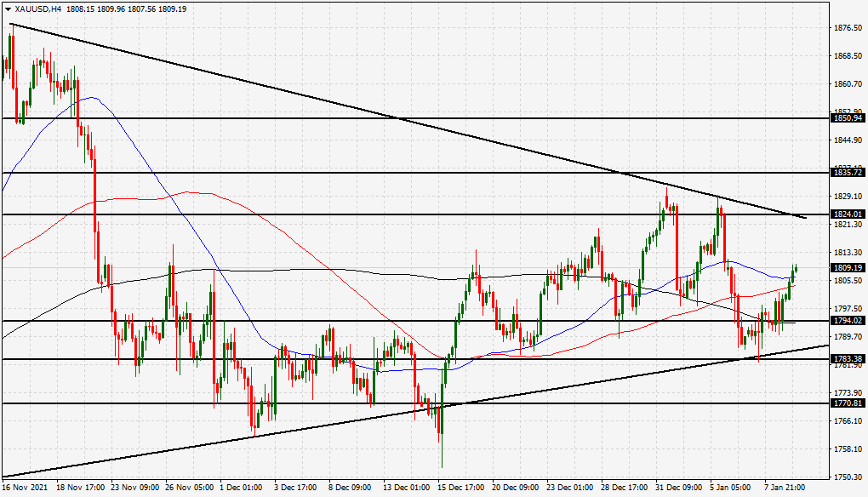Click the 15 Dec 17:00 time label
The height and width of the screenshot is (497, 868).
[x=461, y=488]
